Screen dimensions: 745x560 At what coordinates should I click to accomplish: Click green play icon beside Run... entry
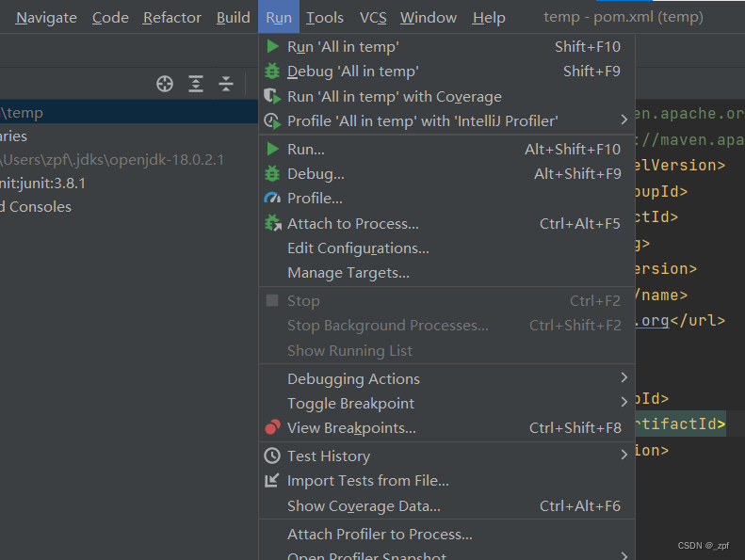point(273,149)
